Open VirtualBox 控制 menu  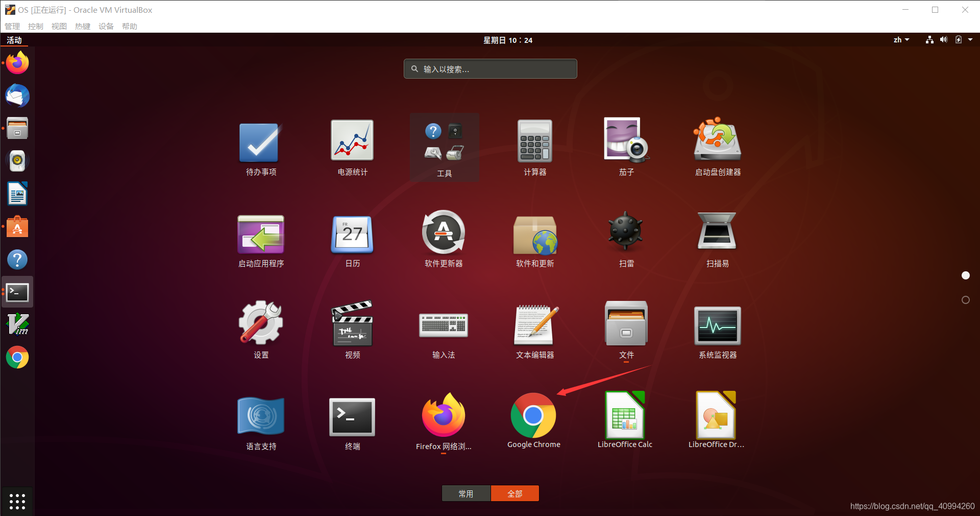point(36,26)
